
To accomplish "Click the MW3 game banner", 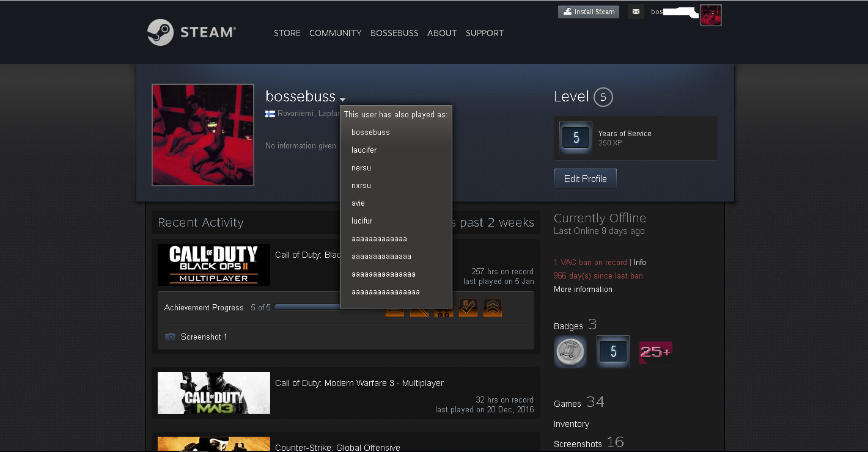I will [214, 393].
